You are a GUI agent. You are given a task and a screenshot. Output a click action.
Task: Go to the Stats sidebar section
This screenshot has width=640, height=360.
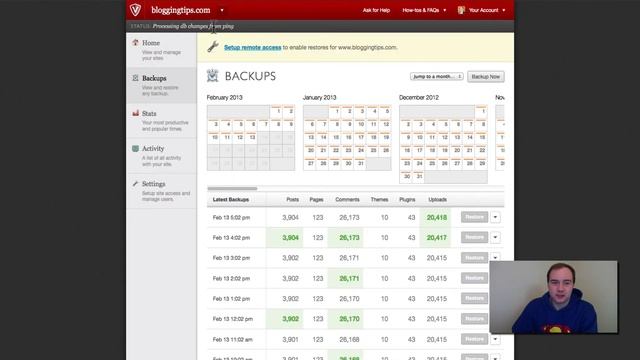[161, 120]
